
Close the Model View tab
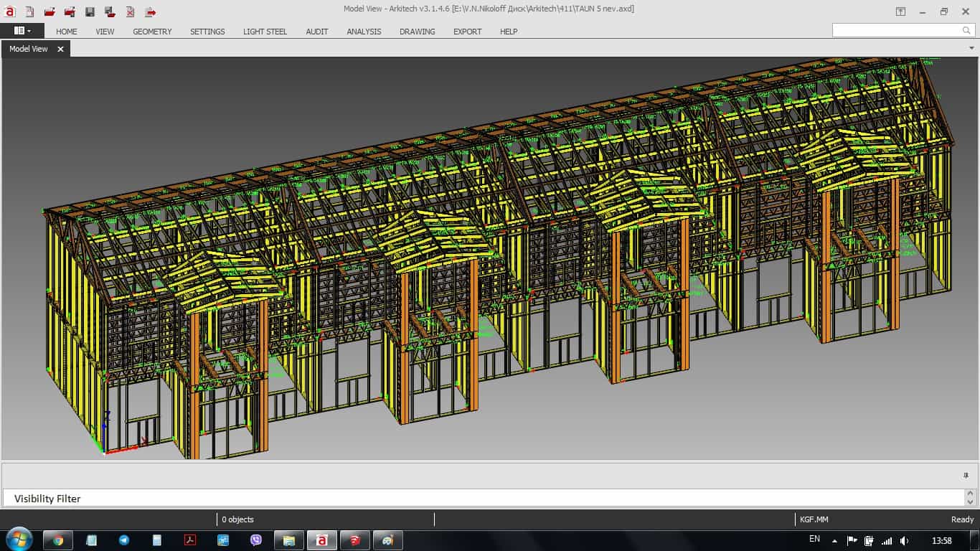pos(60,49)
